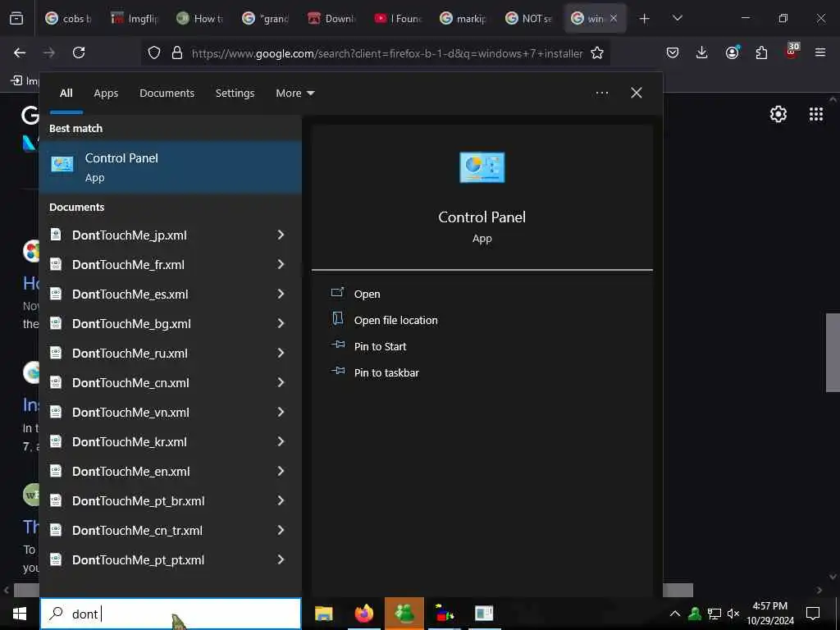Screen dimensions: 840x630
Task: Open the notification center icon
Action: coord(813,614)
